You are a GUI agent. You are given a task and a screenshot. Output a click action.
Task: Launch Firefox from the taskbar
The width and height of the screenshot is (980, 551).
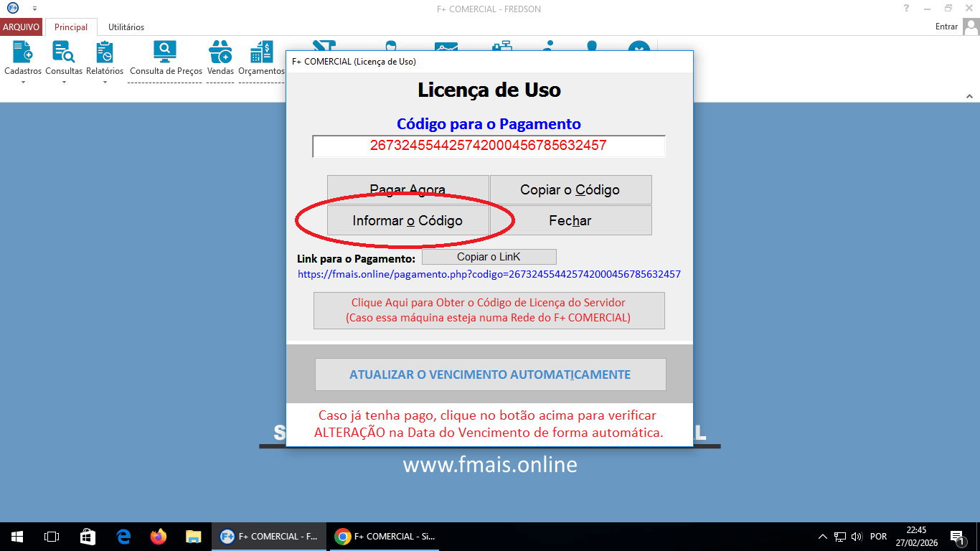(157, 536)
